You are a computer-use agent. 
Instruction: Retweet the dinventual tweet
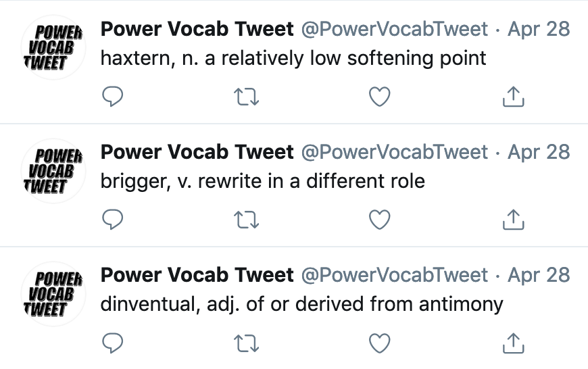point(247,343)
